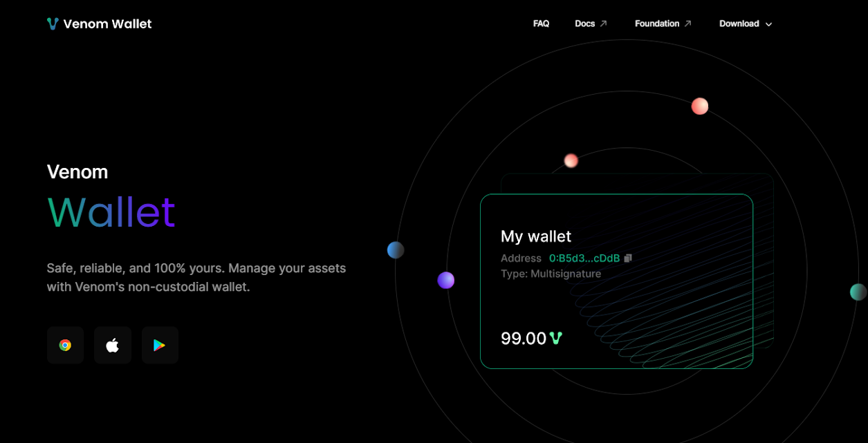This screenshot has width=868, height=443.
Task: Open the Chrome extension download button
Action: click(x=65, y=345)
